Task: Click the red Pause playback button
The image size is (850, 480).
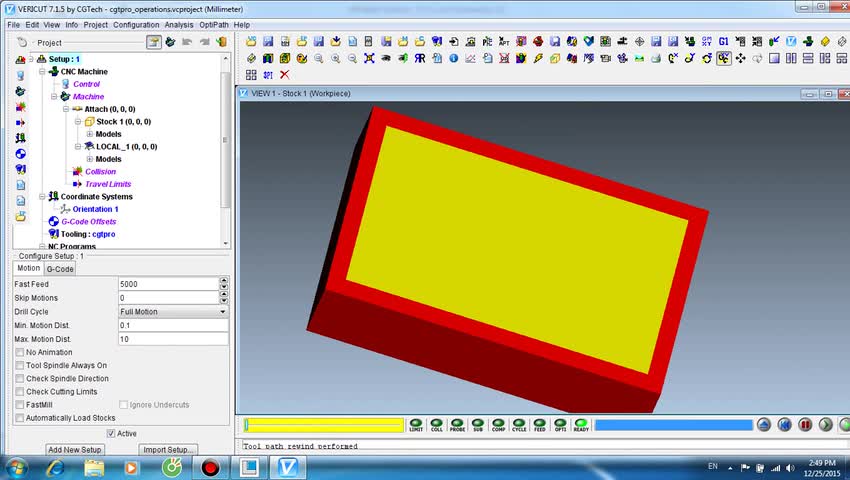Action: point(805,424)
